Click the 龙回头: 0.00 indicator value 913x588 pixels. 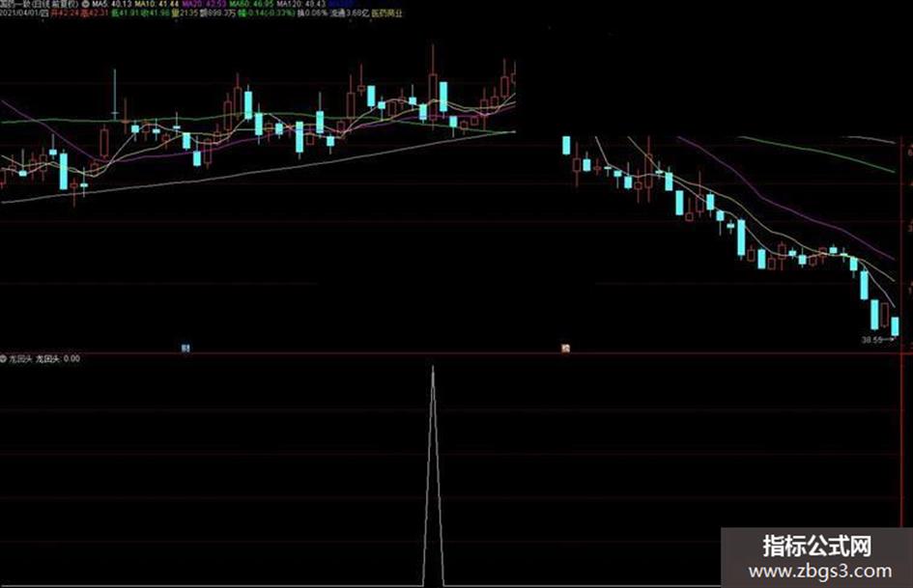tap(58, 358)
